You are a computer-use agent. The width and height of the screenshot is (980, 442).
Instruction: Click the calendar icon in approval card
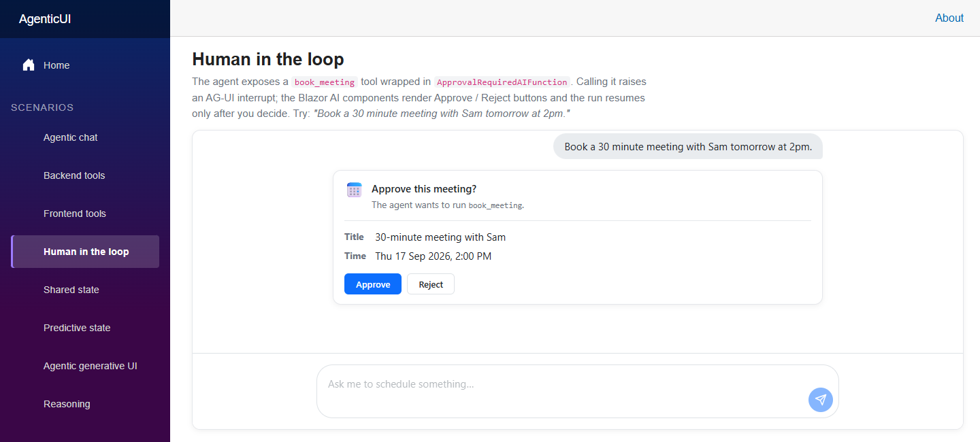click(x=354, y=190)
